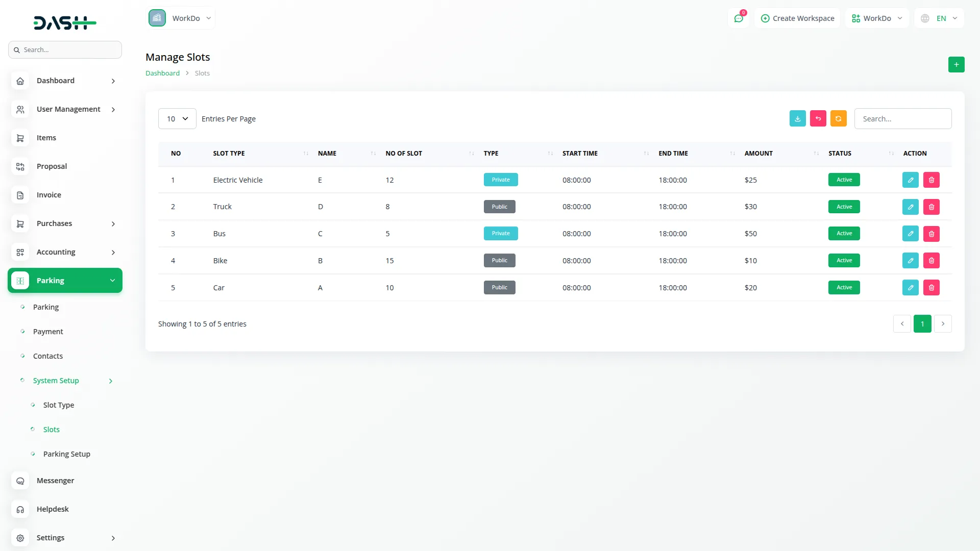Open the chat messages icon

[738, 18]
